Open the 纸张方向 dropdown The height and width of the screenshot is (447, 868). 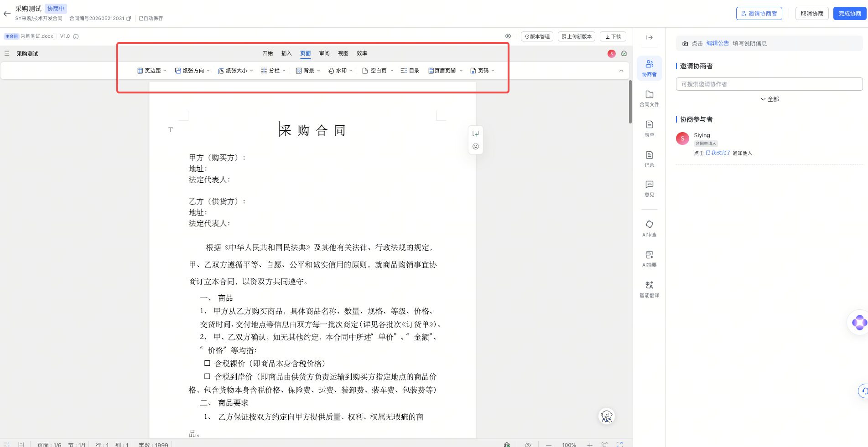pyautogui.click(x=192, y=71)
